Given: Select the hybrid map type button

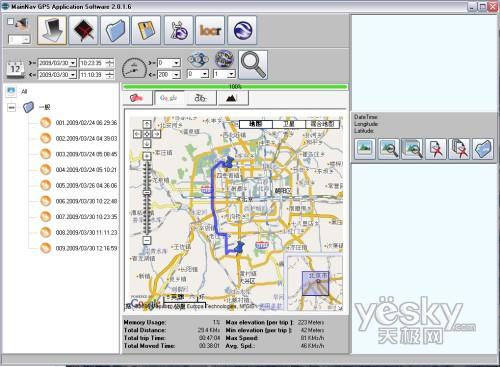Looking at the screenshot, I should pyautogui.click(x=322, y=124).
